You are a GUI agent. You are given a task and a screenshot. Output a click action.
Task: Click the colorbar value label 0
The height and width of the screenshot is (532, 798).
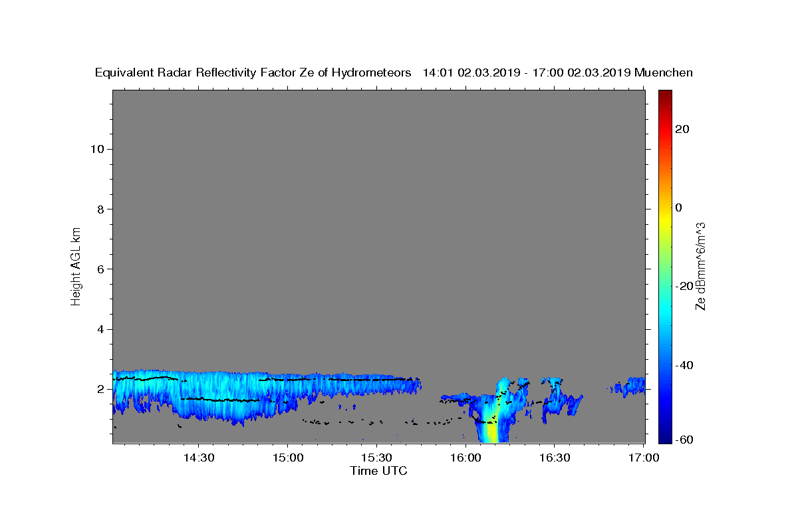(679, 207)
